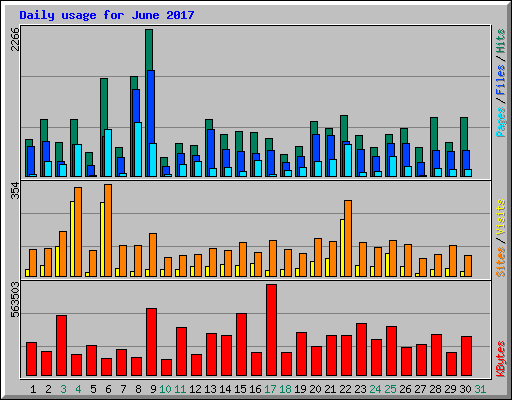
Task: Click the red KBytes bar for day 15
Action: pyautogui.click(x=241, y=345)
